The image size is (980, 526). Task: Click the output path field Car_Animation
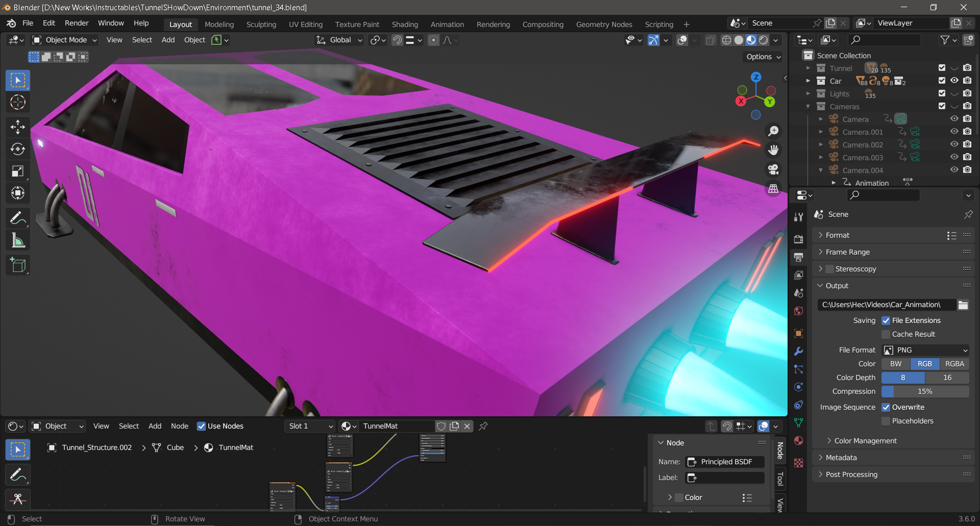887,305
